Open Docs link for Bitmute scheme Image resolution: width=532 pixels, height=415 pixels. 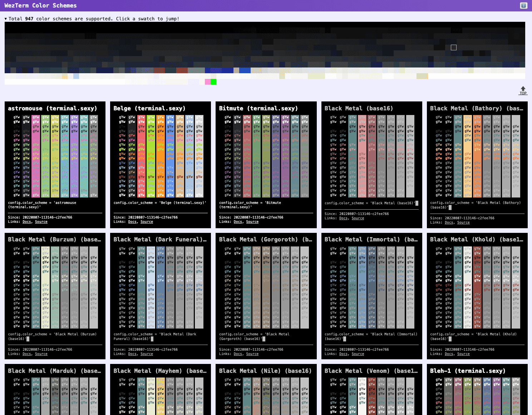click(238, 222)
